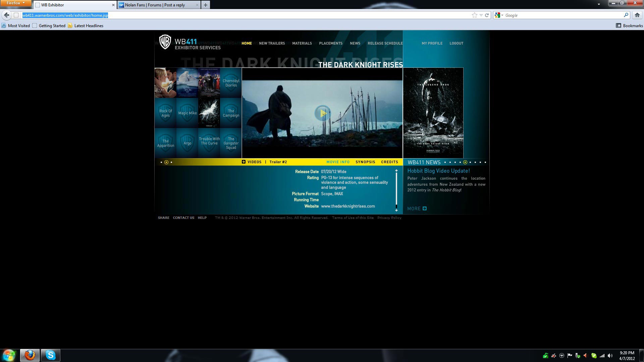Select the Argo movie tile
This screenshot has height=362, width=644.
pos(187,143)
